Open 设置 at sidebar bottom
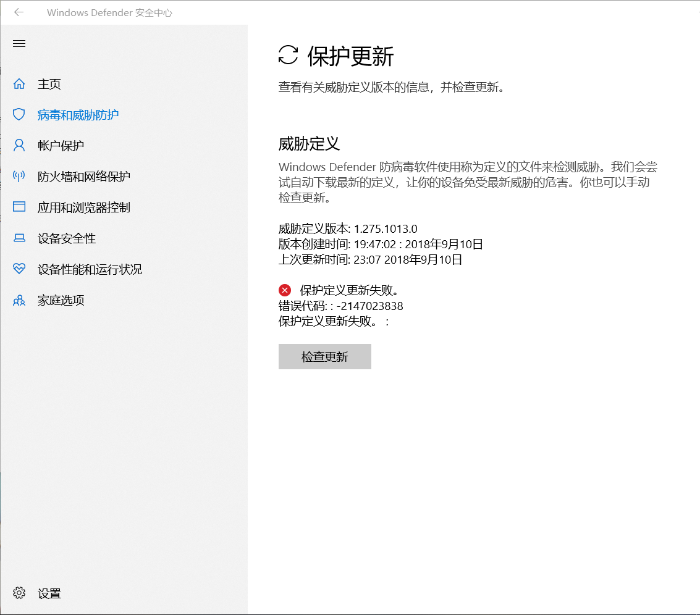Viewport: 700px width, 615px height. coord(49,593)
